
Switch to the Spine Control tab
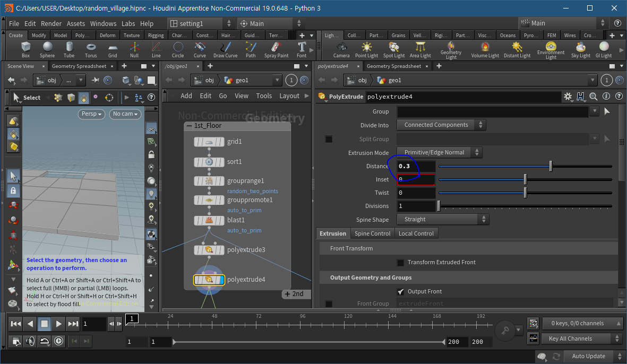point(372,233)
